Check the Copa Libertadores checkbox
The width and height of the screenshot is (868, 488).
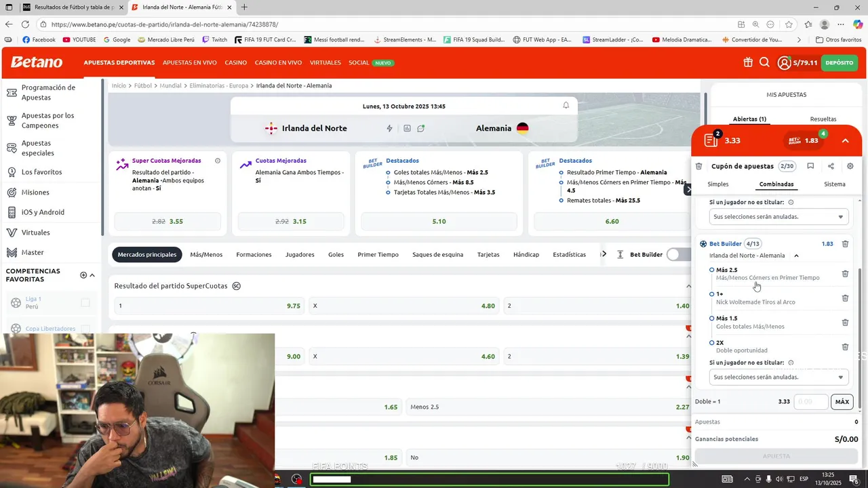point(85,329)
